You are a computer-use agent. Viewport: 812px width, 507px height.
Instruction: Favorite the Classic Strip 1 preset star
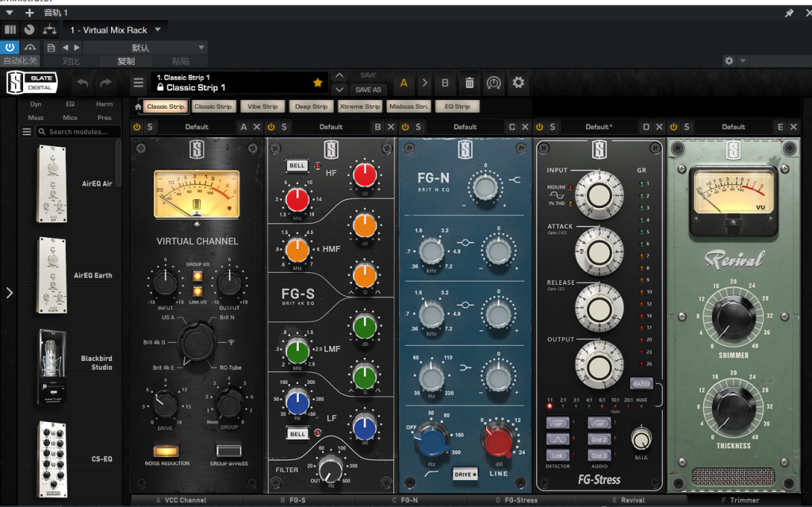click(x=317, y=83)
